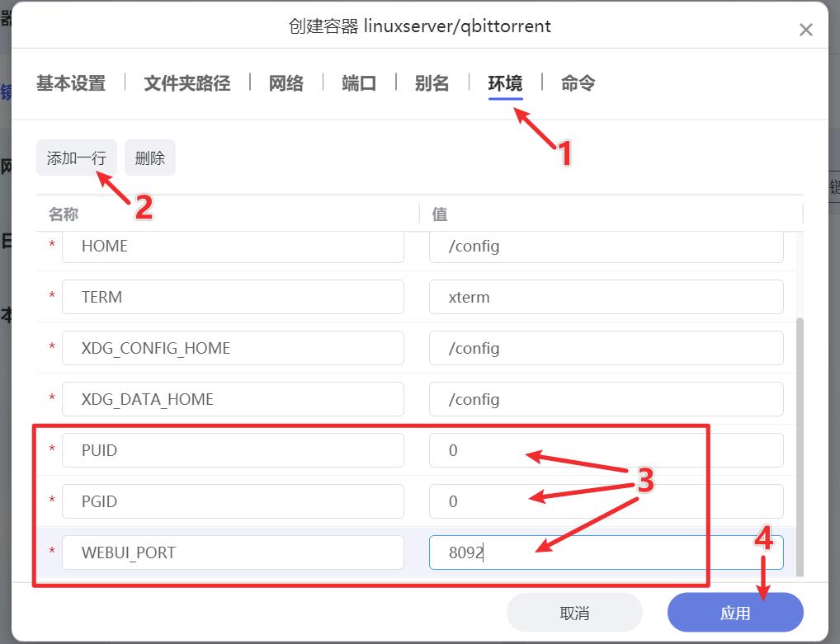Open the 文件夹路径 tab
Image resolution: width=840 pixels, height=644 pixels.
(x=186, y=82)
